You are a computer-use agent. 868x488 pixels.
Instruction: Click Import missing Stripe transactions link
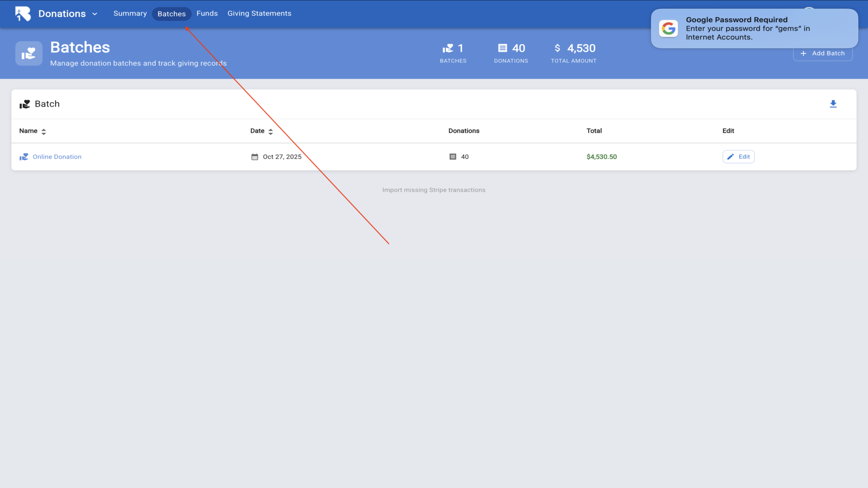[x=434, y=190]
